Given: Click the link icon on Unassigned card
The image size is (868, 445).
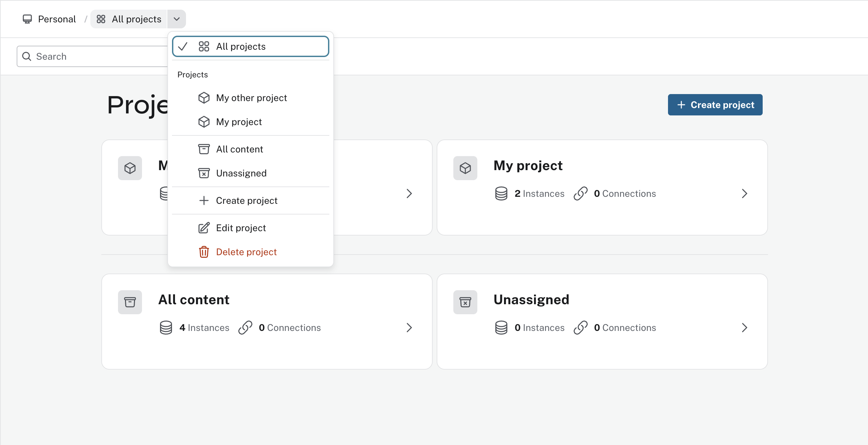Looking at the screenshot, I should [581, 328].
